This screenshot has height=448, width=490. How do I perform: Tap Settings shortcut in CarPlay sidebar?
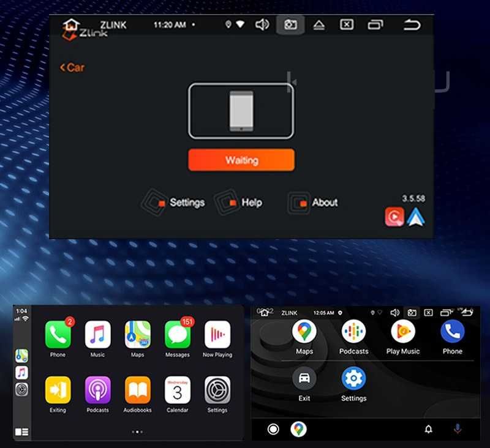point(21,389)
